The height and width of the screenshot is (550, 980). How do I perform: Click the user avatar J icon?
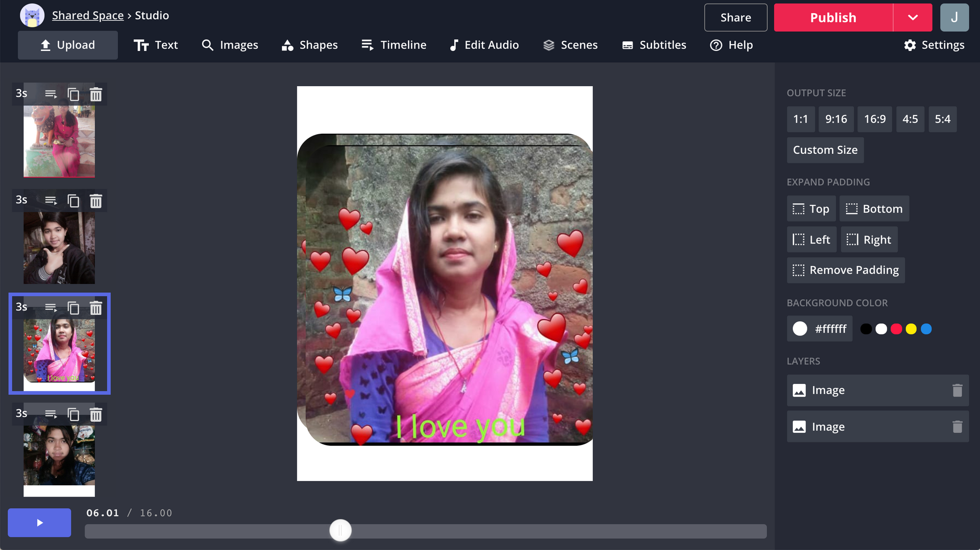coord(954,18)
